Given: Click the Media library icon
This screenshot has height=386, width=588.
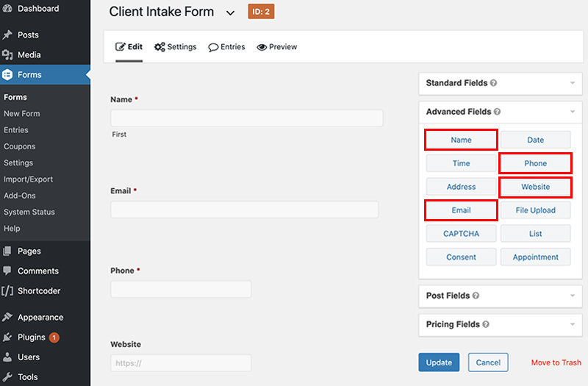Looking at the screenshot, I should (x=7, y=54).
